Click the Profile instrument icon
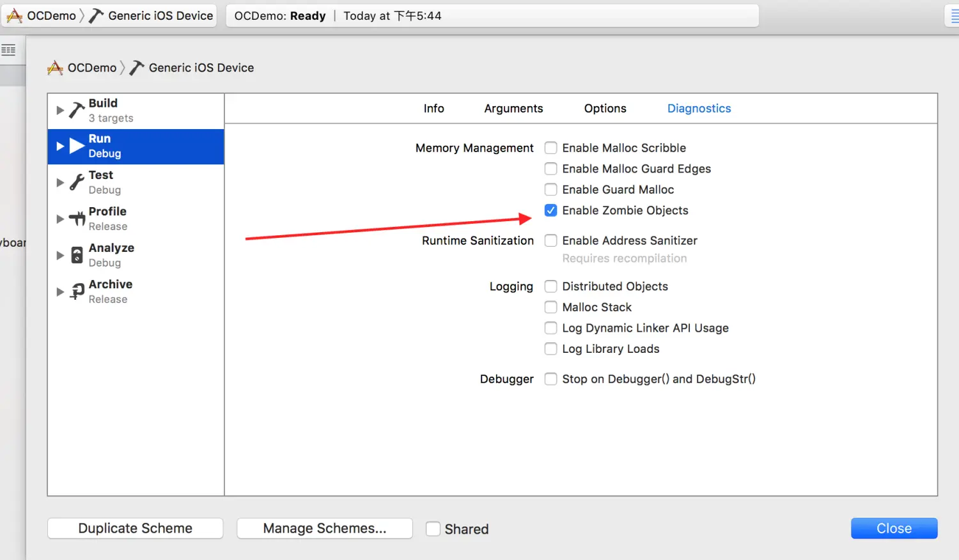The image size is (959, 560). pos(77,219)
